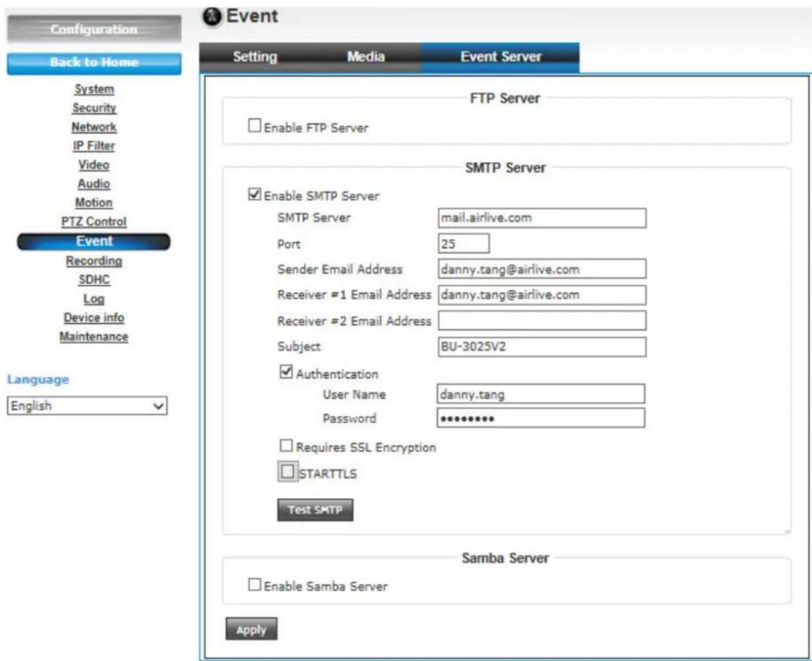Switch to the Media tab
This screenshot has height=661, width=812.
pos(366,57)
